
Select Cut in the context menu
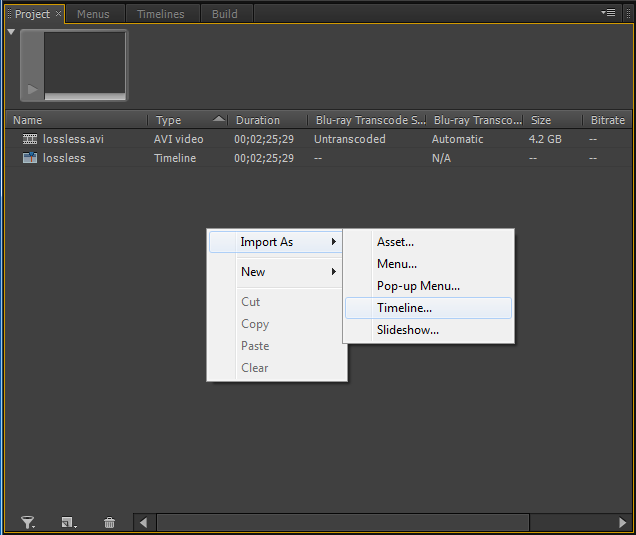[276, 301]
